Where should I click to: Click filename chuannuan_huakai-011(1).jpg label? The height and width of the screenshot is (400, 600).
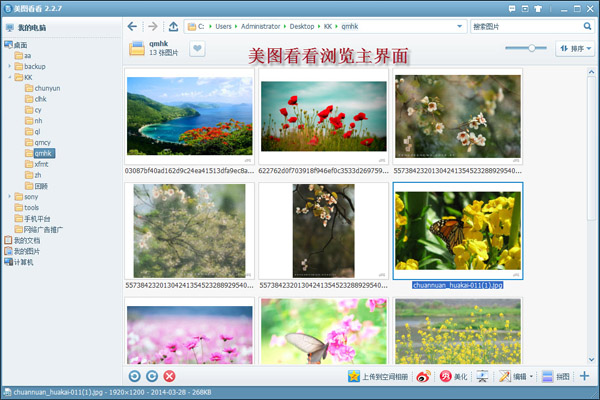pyautogui.click(x=458, y=285)
